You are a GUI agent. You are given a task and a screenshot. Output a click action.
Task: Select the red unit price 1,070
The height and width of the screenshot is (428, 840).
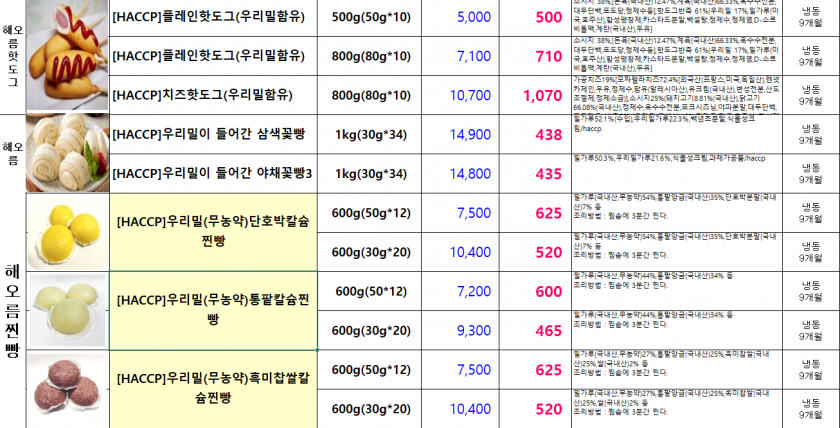coord(543,95)
